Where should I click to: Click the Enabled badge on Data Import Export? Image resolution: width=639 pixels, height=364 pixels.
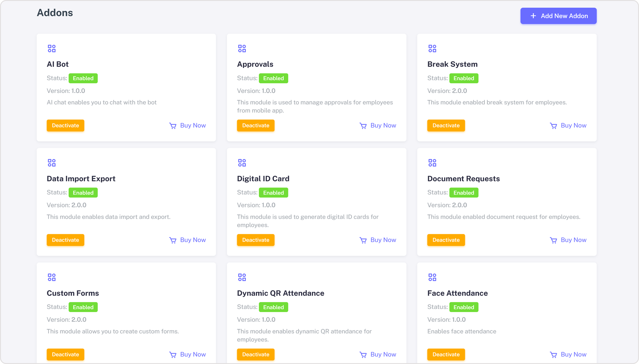[83, 193]
